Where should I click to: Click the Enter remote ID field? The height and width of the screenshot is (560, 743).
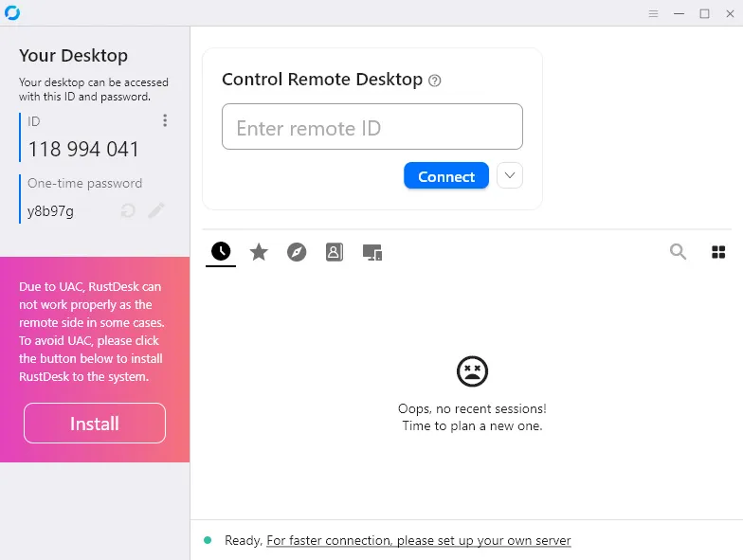pyautogui.click(x=372, y=127)
